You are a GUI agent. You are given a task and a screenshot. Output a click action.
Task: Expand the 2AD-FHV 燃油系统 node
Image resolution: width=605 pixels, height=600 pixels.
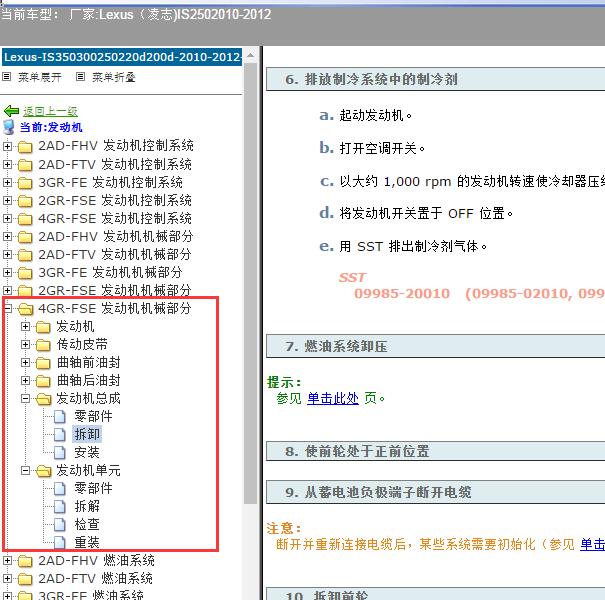pyautogui.click(x=7, y=560)
